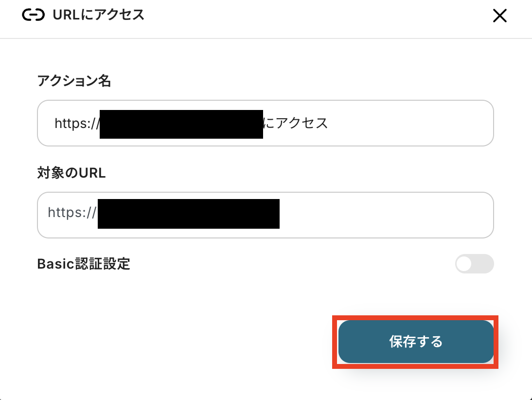Click the redacted URL in 対象のURL field
Image resolution: width=532 pixels, height=400 pixels.
click(188, 214)
